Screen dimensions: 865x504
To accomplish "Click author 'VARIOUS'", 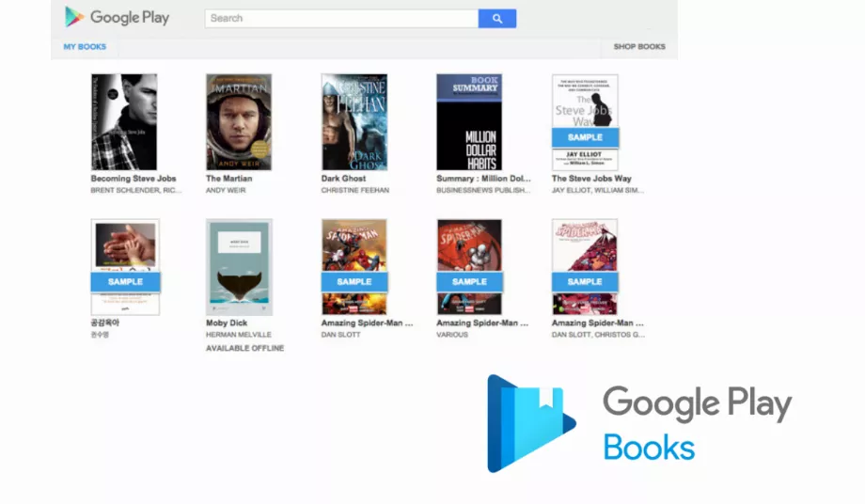I will pos(452,335).
